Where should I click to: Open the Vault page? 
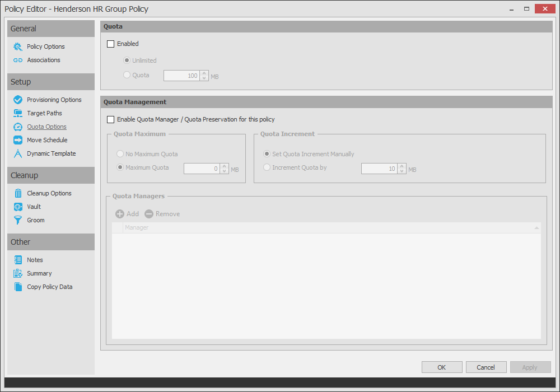(34, 207)
